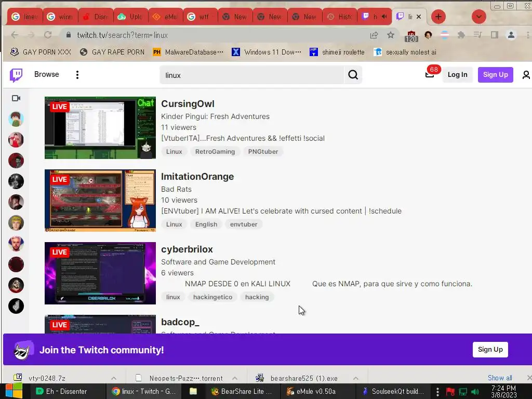
Task: Focus the Twitch search field containing linux
Action: click(252, 75)
